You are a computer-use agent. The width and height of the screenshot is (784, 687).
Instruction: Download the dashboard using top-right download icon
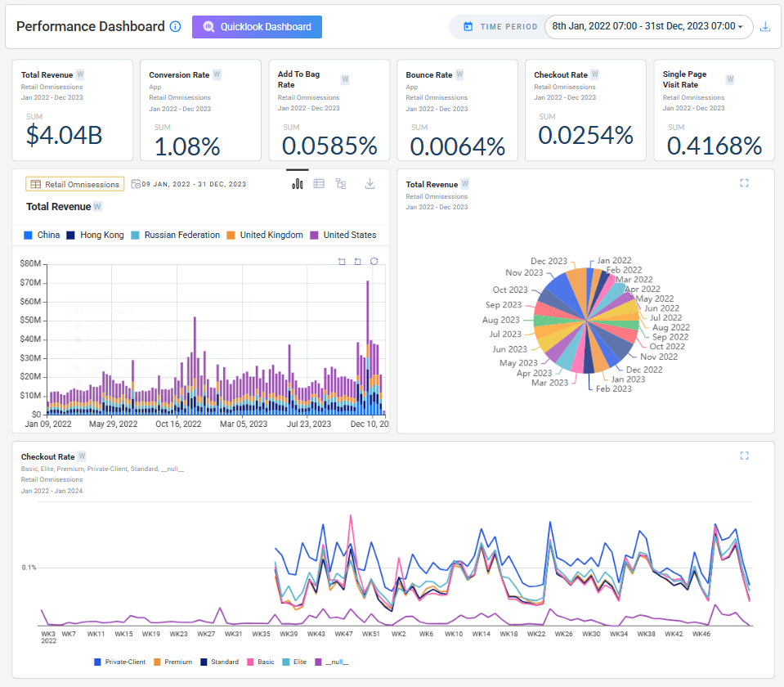point(765,26)
